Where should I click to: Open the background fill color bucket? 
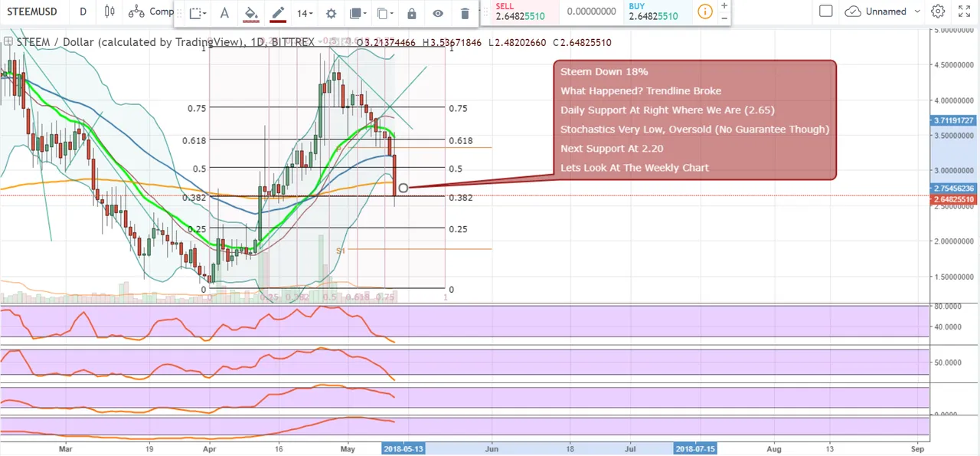251,13
